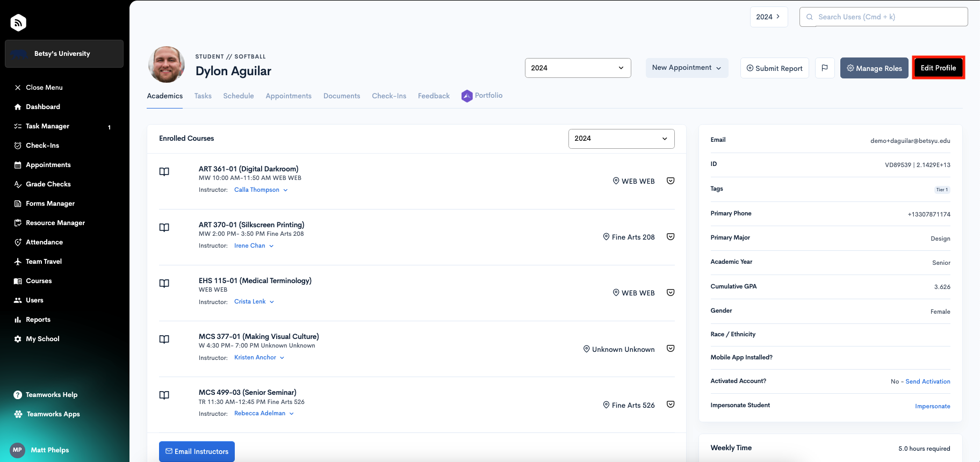Click the Task Manager checklist icon
The height and width of the screenshot is (462, 980).
tap(18, 126)
